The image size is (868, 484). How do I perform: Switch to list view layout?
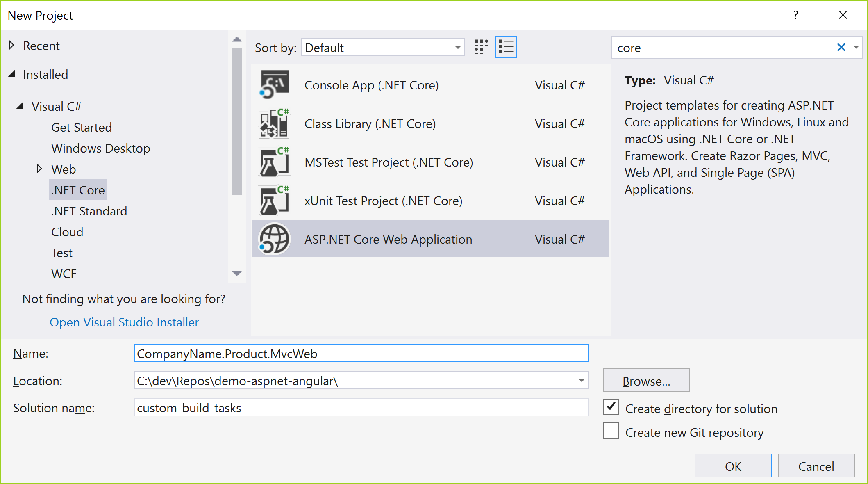(506, 48)
